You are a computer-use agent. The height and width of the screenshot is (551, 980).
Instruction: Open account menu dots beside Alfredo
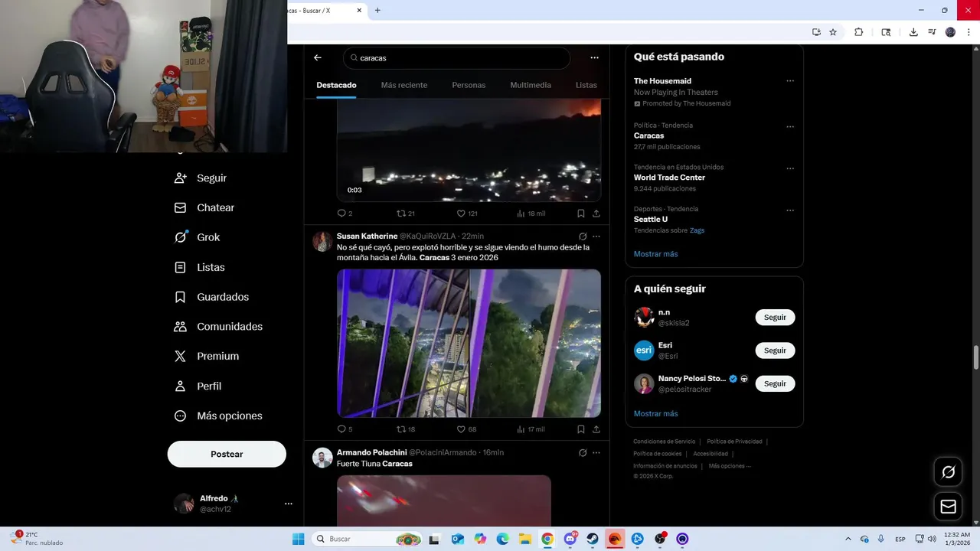[289, 504]
